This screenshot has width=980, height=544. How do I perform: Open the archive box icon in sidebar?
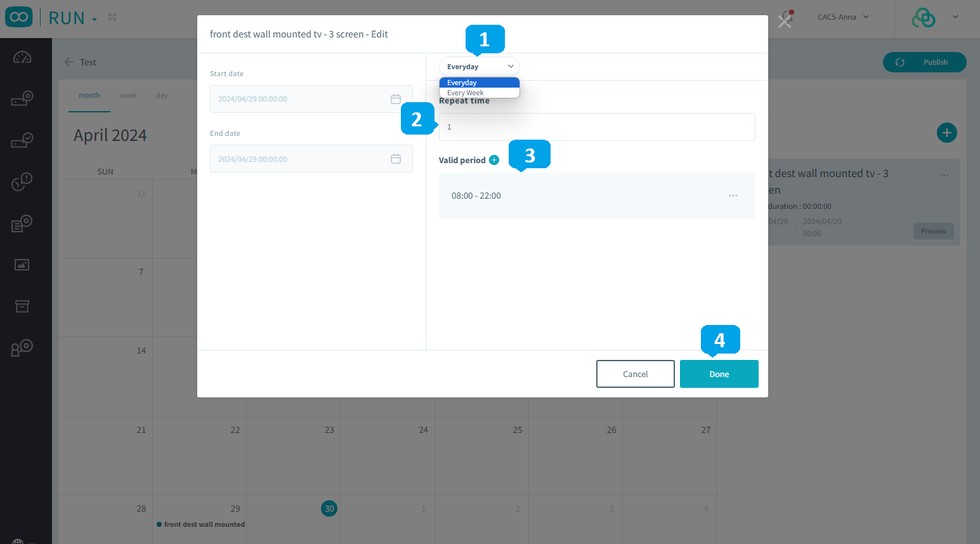[x=22, y=307]
